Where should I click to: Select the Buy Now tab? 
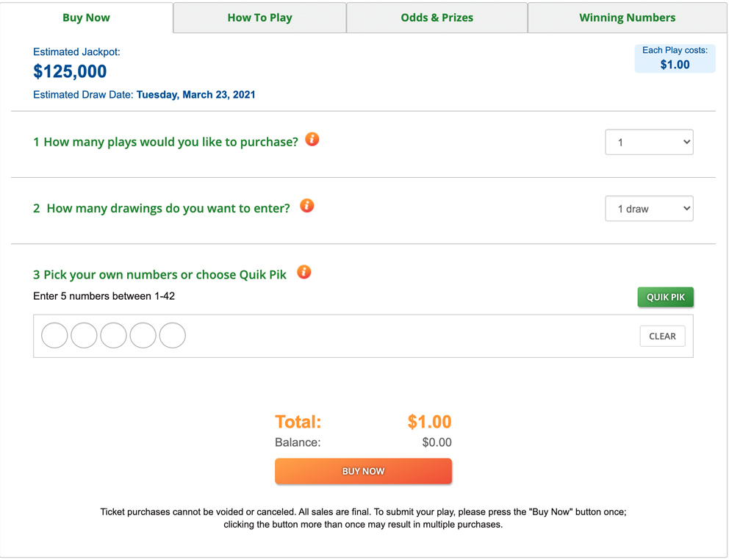pos(86,17)
